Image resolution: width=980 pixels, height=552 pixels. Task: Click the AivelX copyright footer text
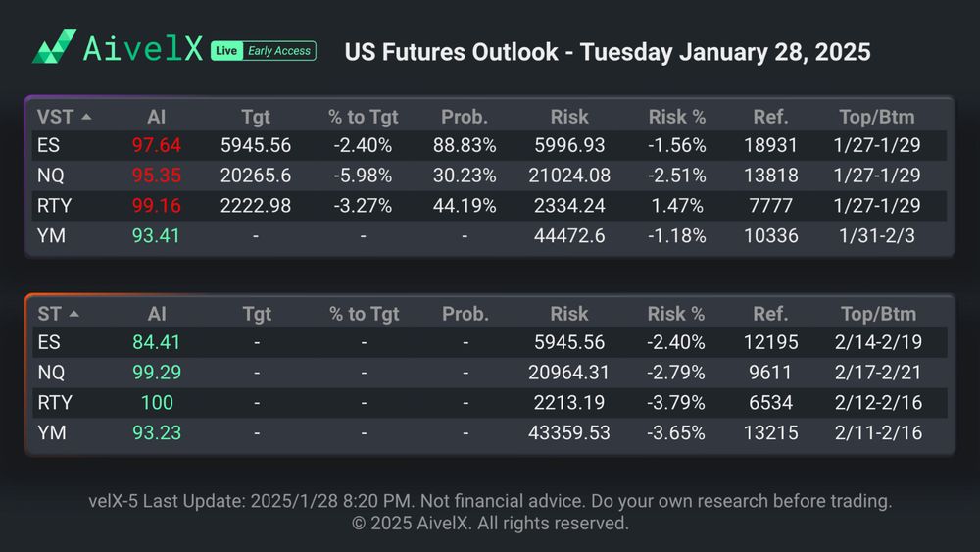click(x=490, y=524)
